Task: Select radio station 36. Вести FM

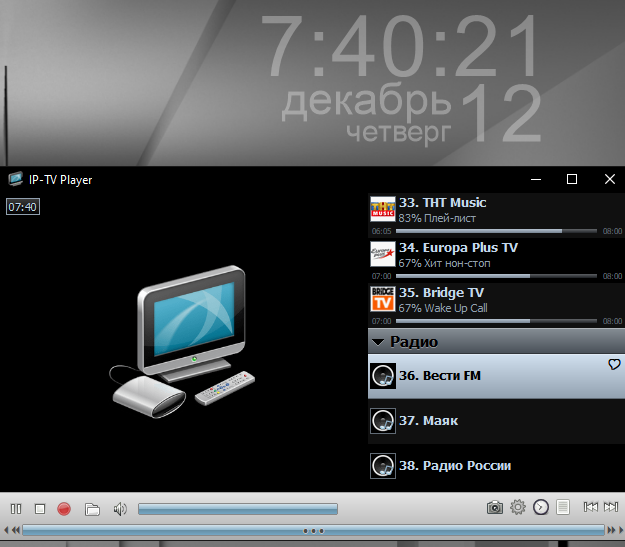Action: pyautogui.click(x=496, y=376)
